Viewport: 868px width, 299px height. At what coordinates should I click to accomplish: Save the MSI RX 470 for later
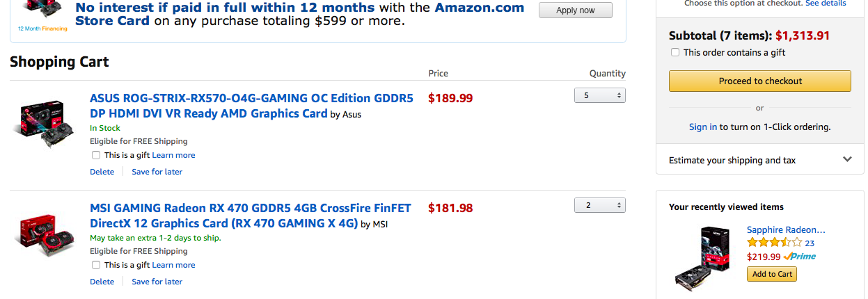click(x=157, y=282)
